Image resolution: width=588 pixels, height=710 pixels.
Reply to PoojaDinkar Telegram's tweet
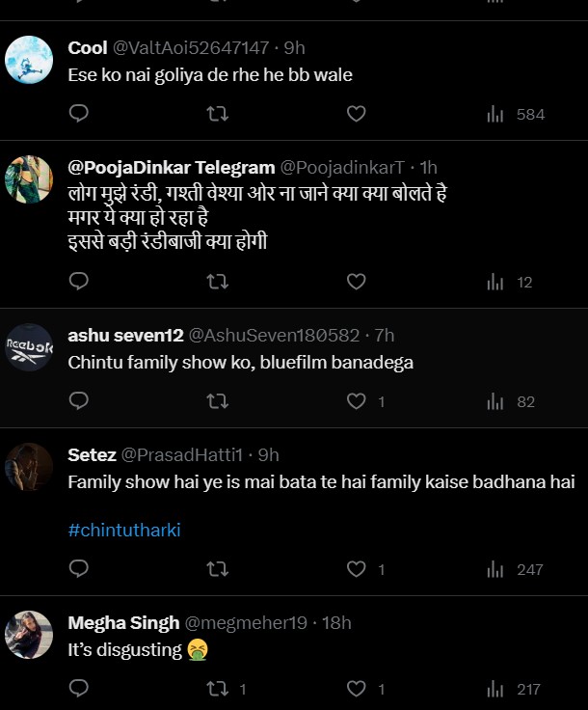click(x=80, y=282)
